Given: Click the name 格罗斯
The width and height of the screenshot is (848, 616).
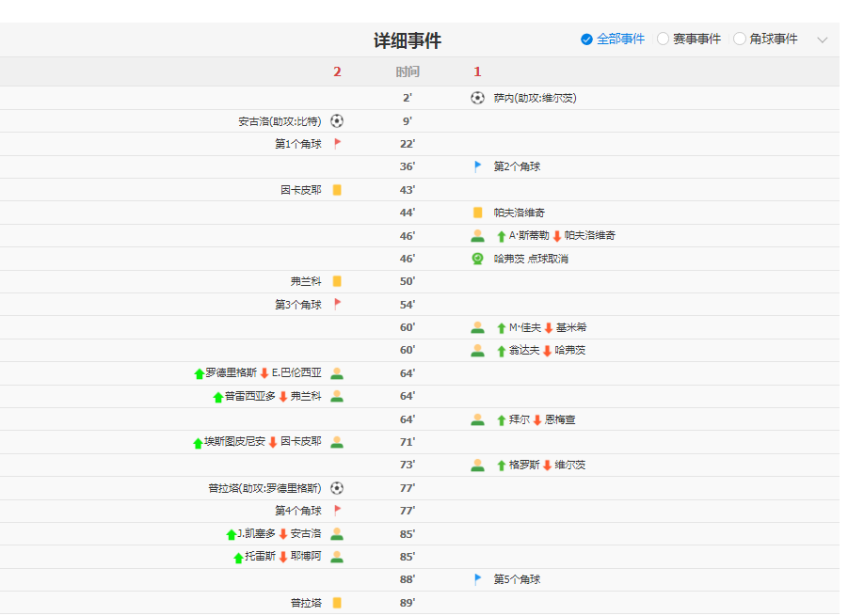Looking at the screenshot, I should point(524,465).
